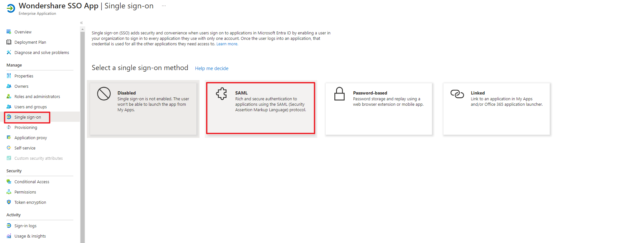Screen dimensions: 644x243
Task: Open Conditional Access under Security
Action: 32,182
